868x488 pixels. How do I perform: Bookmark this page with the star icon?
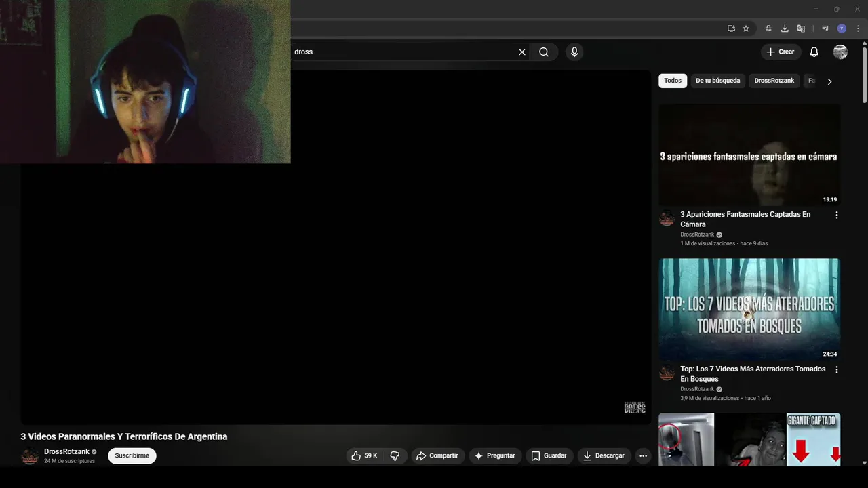click(746, 28)
